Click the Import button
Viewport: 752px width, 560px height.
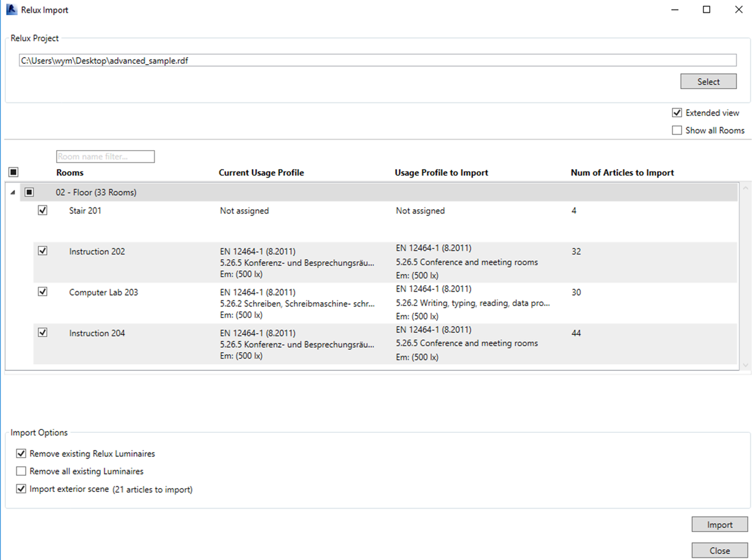coord(719,524)
